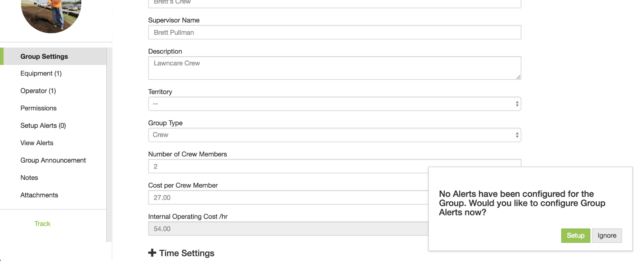Open Notes in sidebar

pyautogui.click(x=29, y=178)
